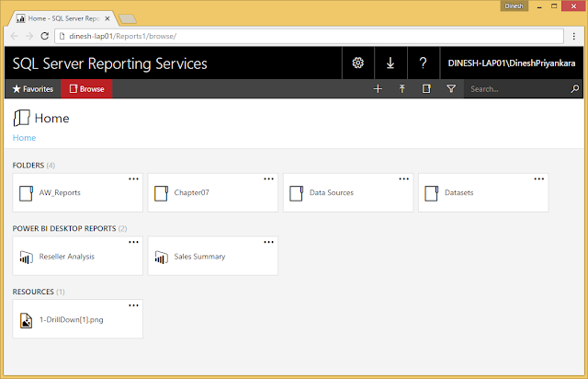588x379 pixels.
Task: Click the DrillDown image file icon
Action: point(26,320)
